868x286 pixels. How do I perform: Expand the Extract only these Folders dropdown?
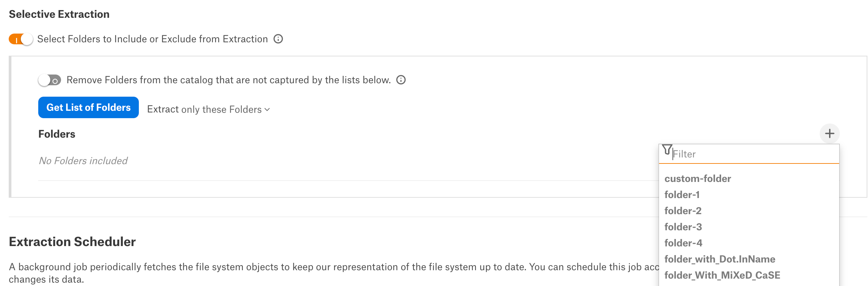tap(209, 109)
